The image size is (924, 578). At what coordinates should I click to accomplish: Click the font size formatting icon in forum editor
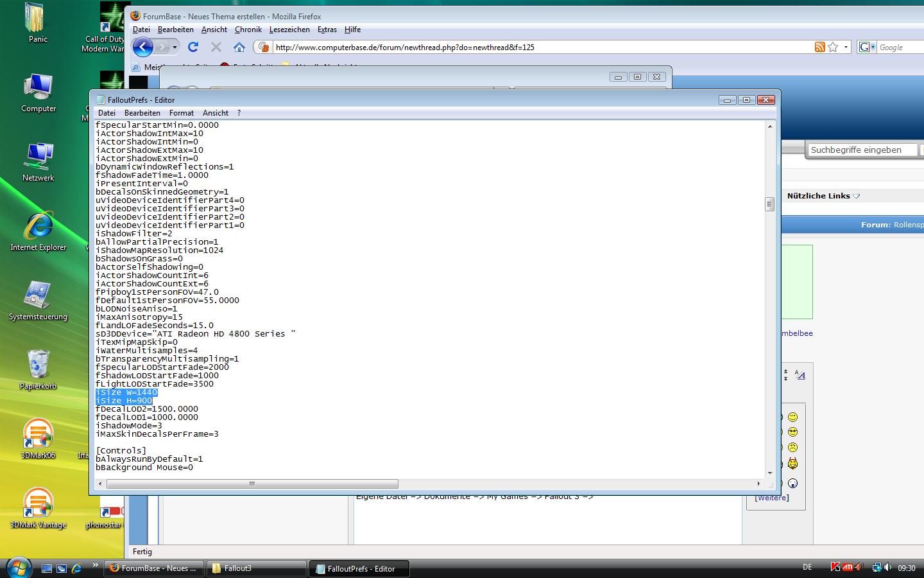[800, 374]
